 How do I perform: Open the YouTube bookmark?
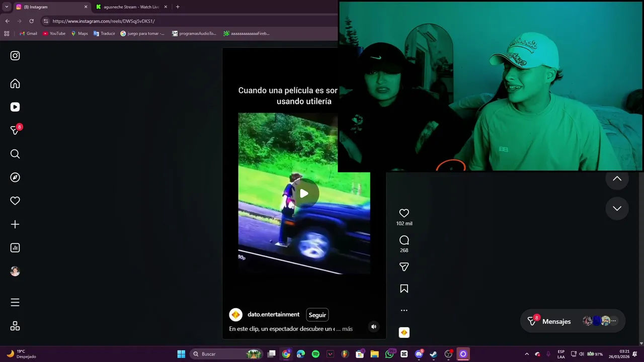click(54, 34)
